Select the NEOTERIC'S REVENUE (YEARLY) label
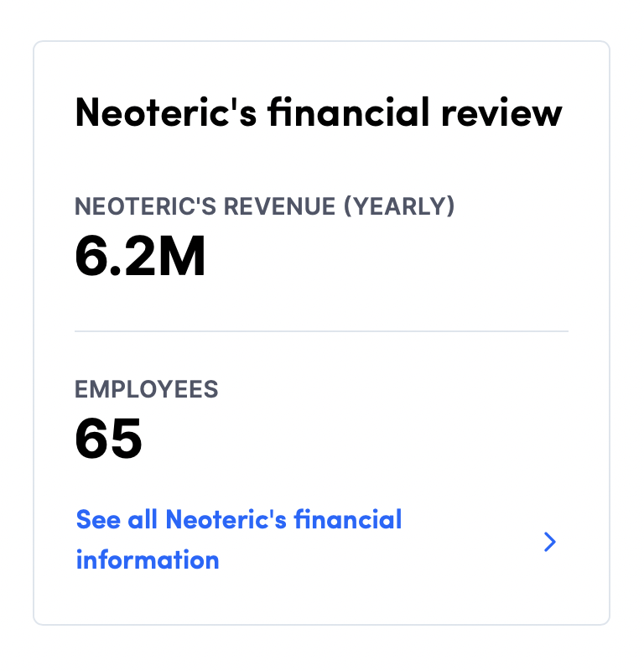The height and width of the screenshot is (671, 644). tap(264, 206)
